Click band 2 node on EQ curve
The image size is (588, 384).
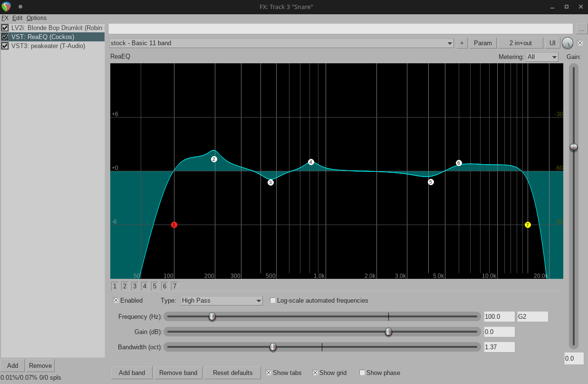click(214, 159)
